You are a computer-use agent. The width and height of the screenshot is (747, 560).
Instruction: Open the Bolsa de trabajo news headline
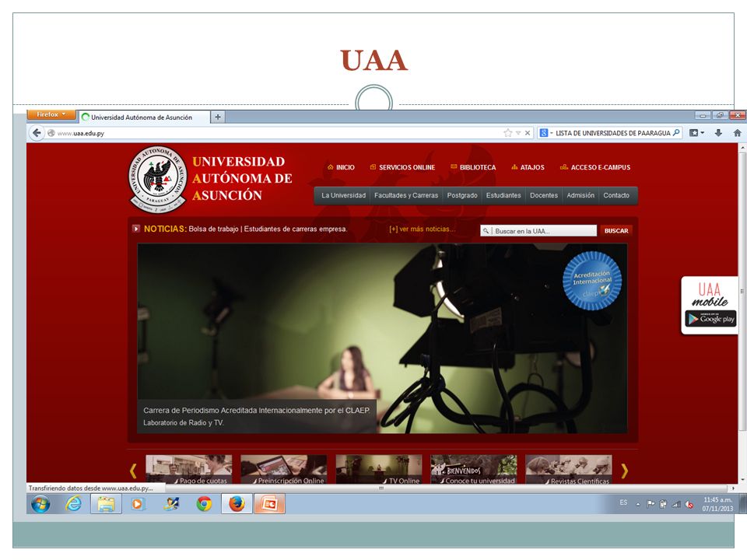point(268,229)
